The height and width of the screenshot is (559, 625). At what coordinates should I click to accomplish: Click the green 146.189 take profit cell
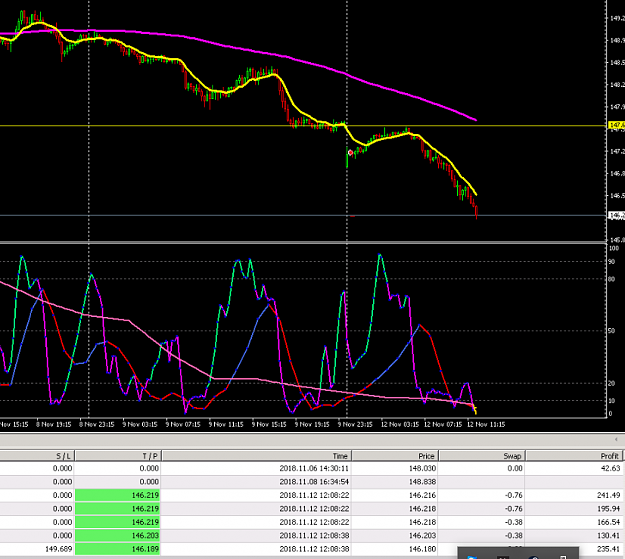tap(118, 549)
